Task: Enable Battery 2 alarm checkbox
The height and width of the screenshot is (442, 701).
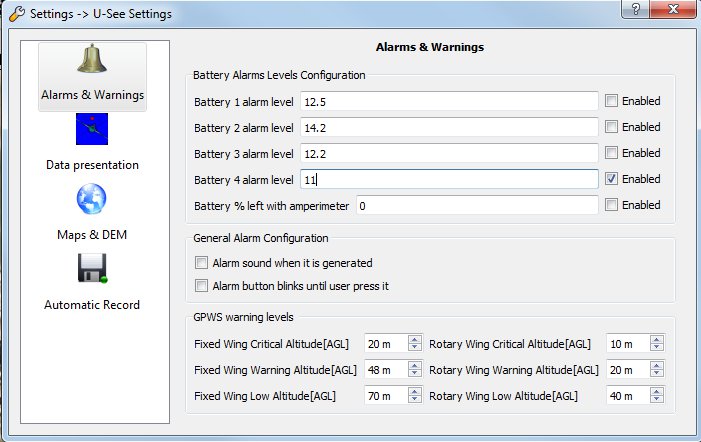Action: click(611, 127)
